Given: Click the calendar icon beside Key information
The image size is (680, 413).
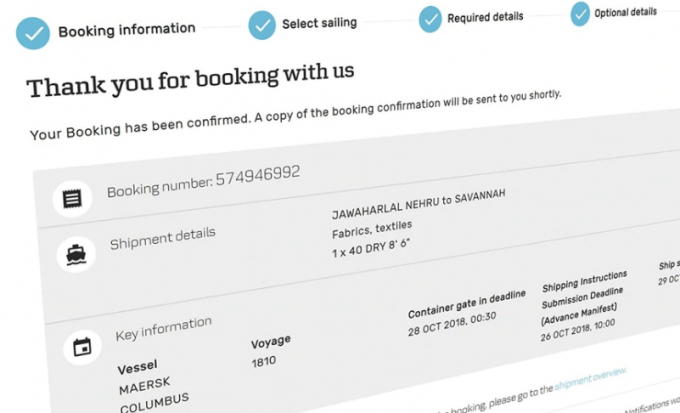Looking at the screenshot, I should point(82,347).
